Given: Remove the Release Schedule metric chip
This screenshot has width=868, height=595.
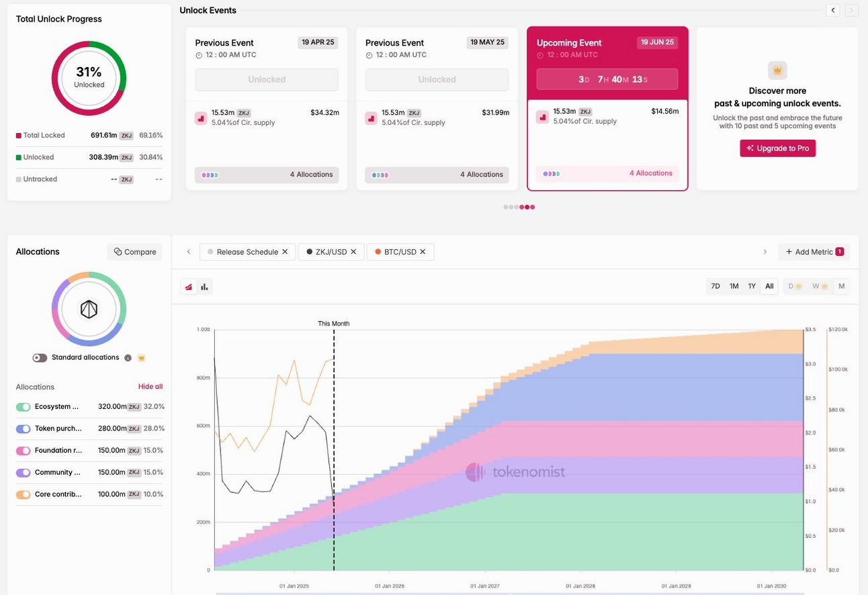Looking at the screenshot, I should coord(285,252).
